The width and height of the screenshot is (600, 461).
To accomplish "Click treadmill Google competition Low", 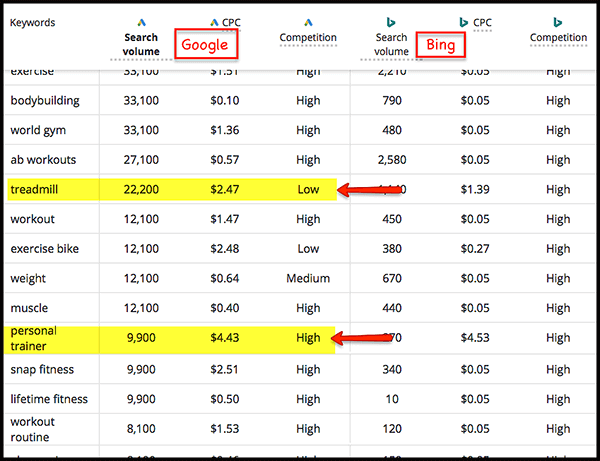I will (308, 189).
